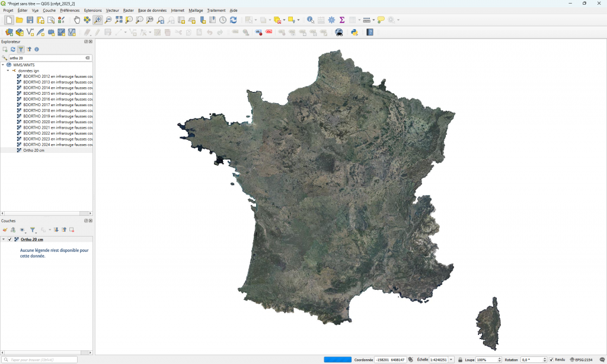Open the Python console icon
This screenshot has width=607, height=364.
click(354, 32)
